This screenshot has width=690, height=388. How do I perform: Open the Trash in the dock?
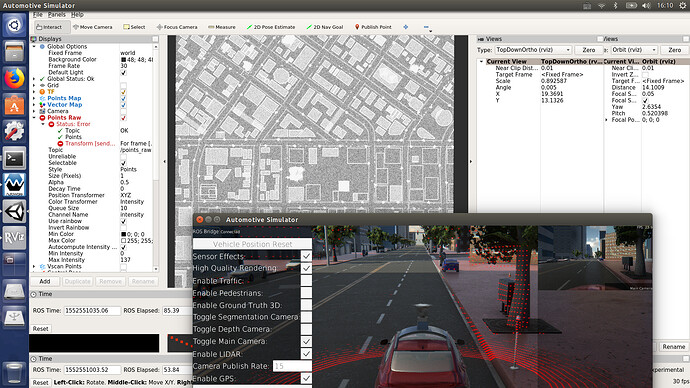pyautogui.click(x=14, y=372)
